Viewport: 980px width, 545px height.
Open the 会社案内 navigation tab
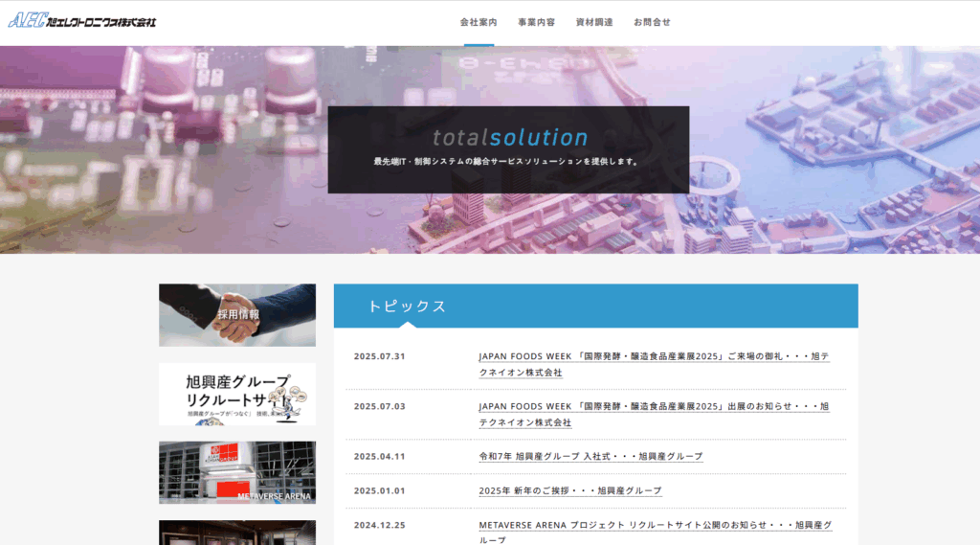[x=479, y=22]
